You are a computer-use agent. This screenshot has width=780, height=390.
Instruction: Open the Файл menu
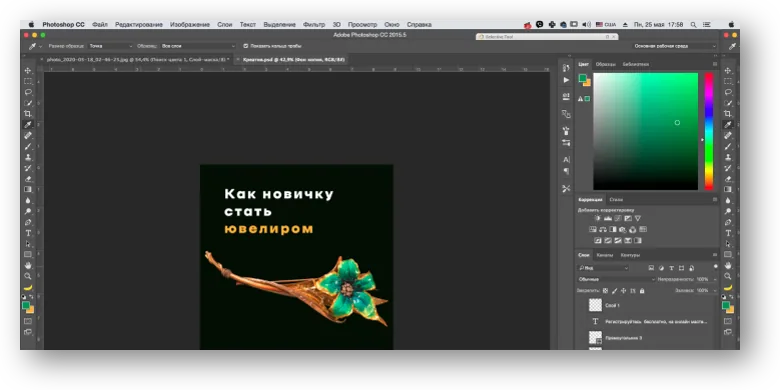[99, 24]
